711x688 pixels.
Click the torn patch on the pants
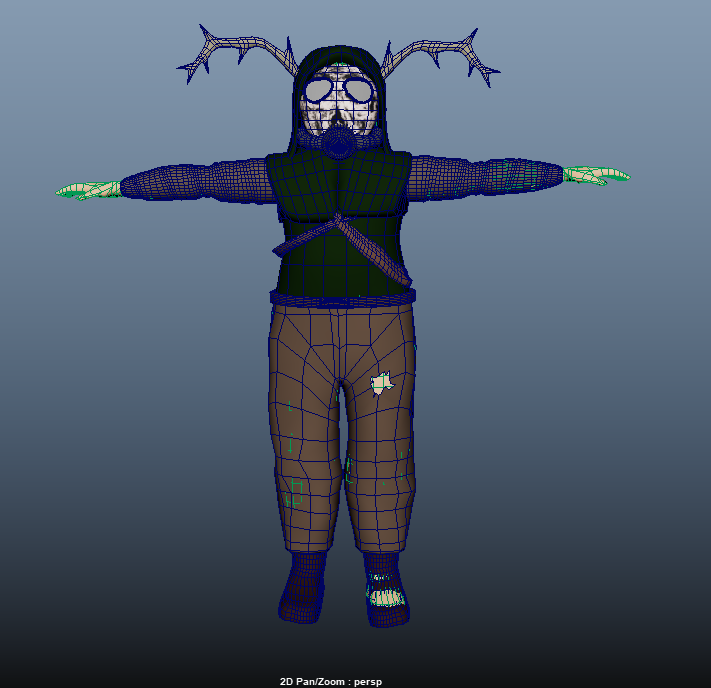(x=381, y=383)
